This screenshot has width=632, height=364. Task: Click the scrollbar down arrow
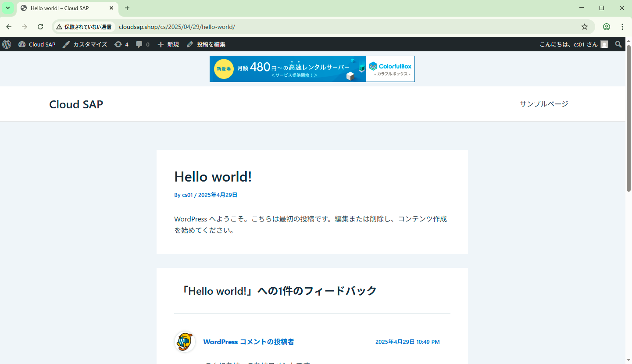(628, 360)
